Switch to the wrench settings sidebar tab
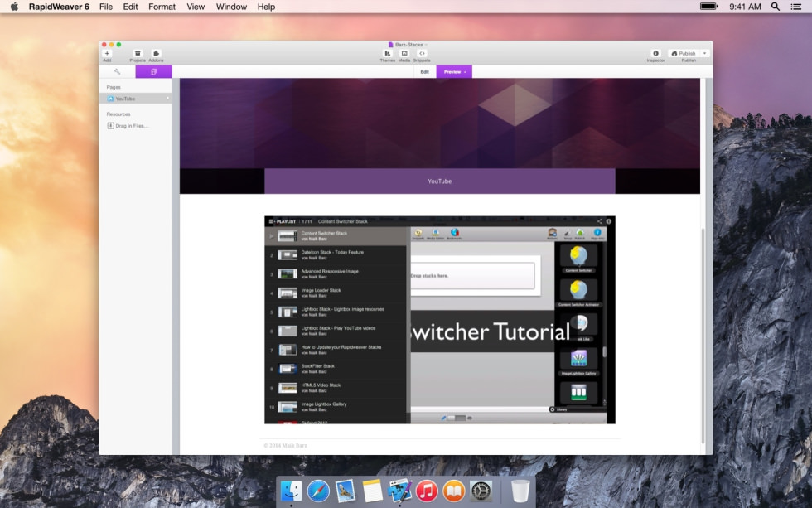The width and height of the screenshot is (812, 508). click(117, 71)
